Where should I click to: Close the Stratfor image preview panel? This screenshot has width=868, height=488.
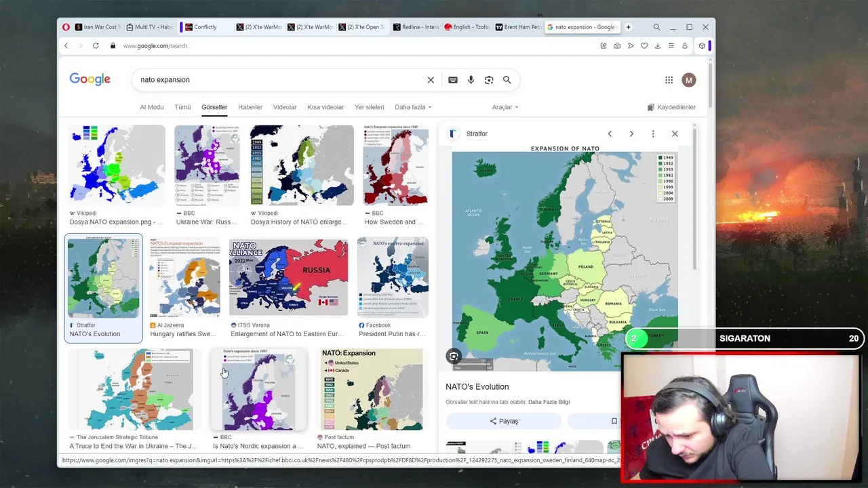pyautogui.click(x=675, y=134)
